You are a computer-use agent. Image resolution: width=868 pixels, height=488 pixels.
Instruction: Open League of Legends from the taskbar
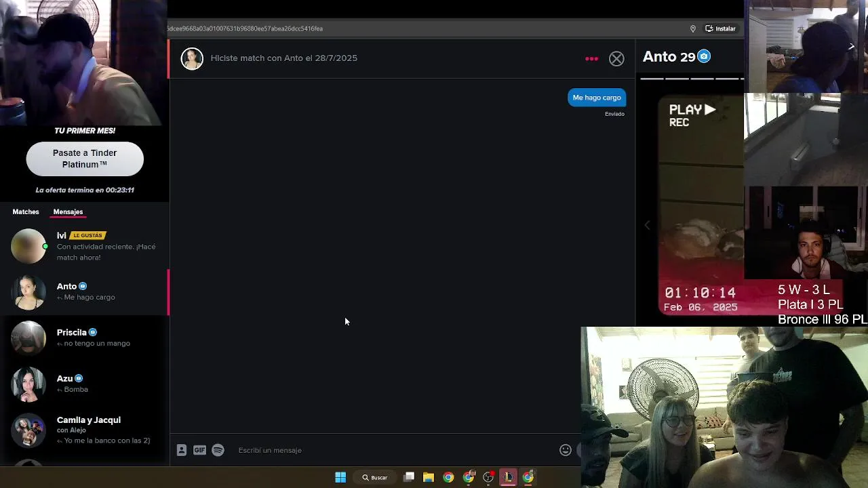pos(508,477)
